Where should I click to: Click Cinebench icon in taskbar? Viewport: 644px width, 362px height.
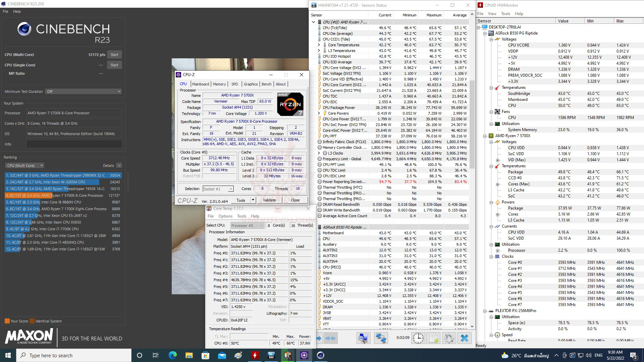point(320,355)
